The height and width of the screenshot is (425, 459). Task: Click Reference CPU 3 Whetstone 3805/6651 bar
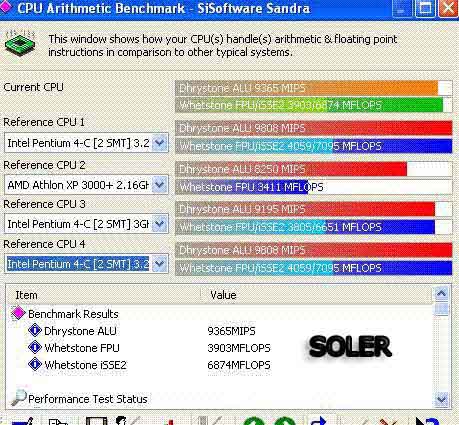tap(314, 227)
